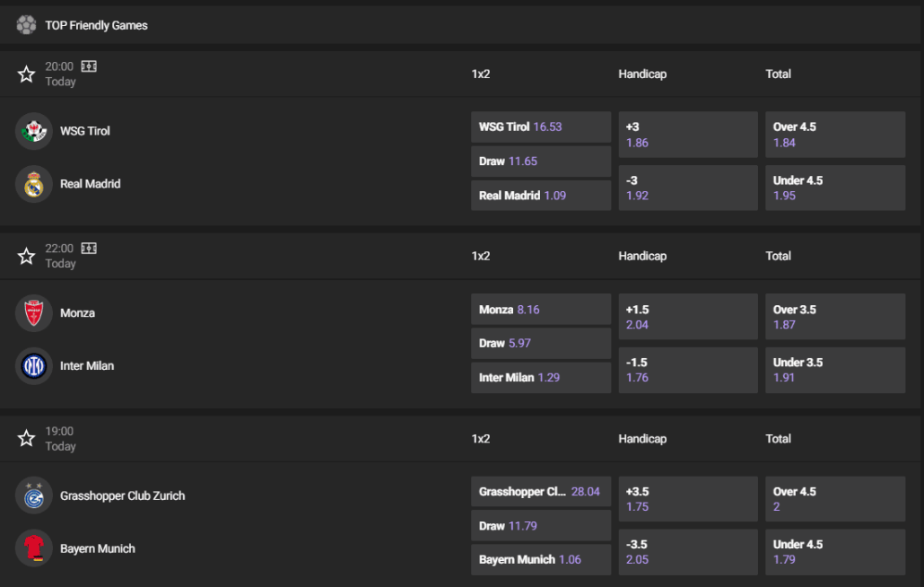Choose Under 4.5 at 1.95
This screenshot has height=587, width=924.
point(835,188)
